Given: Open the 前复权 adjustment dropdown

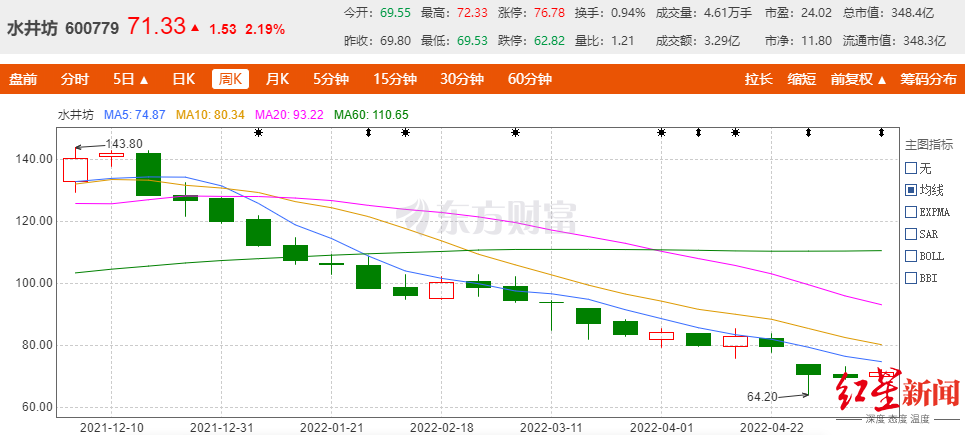Looking at the screenshot, I should click(859, 79).
